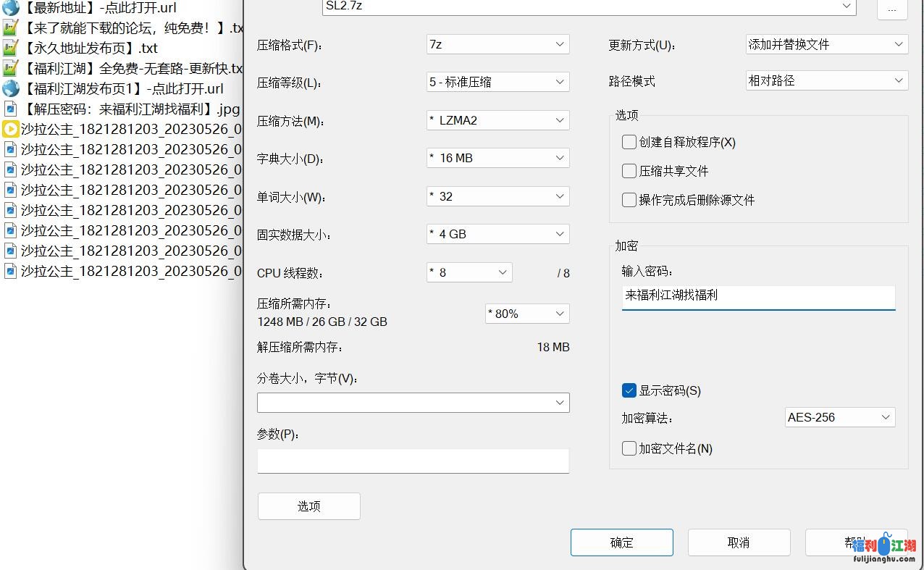Enable 加密文件名 checkbox
Screen dimensions: 924x570
(629, 448)
